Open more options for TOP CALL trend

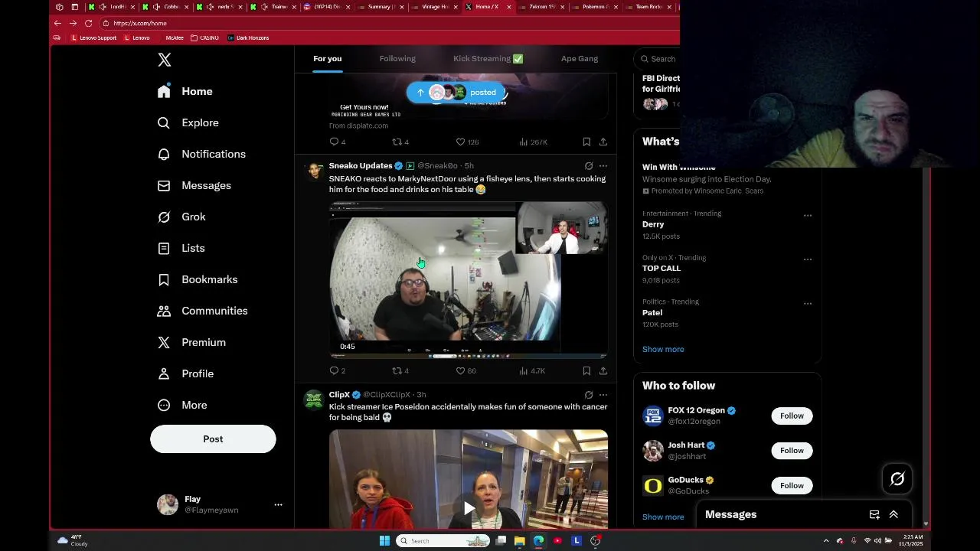(x=807, y=259)
